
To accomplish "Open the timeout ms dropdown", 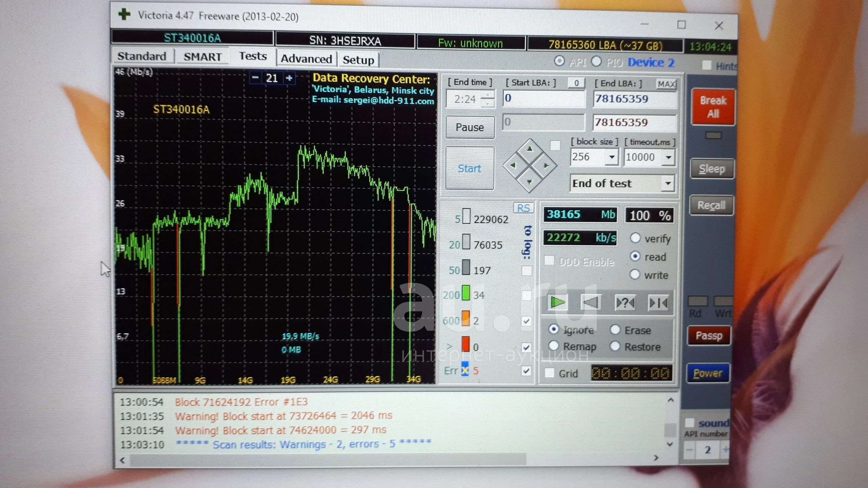I will 669,158.
